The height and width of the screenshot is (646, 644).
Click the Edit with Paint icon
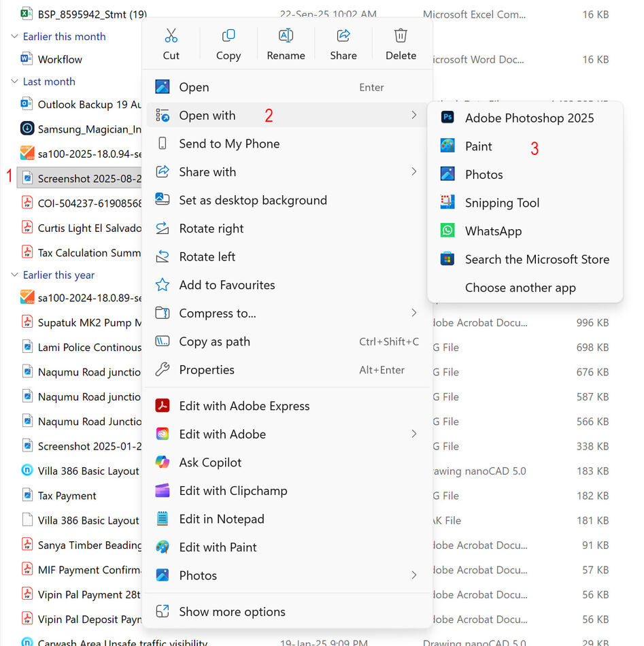click(163, 547)
